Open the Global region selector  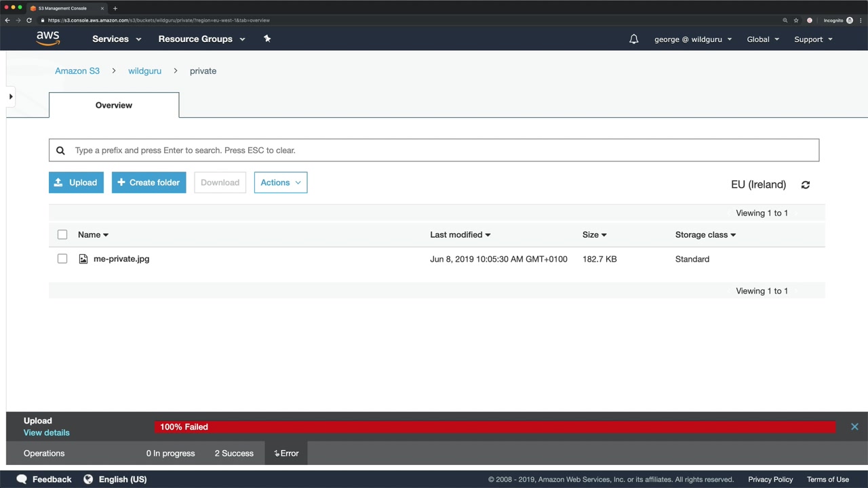click(763, 39)
